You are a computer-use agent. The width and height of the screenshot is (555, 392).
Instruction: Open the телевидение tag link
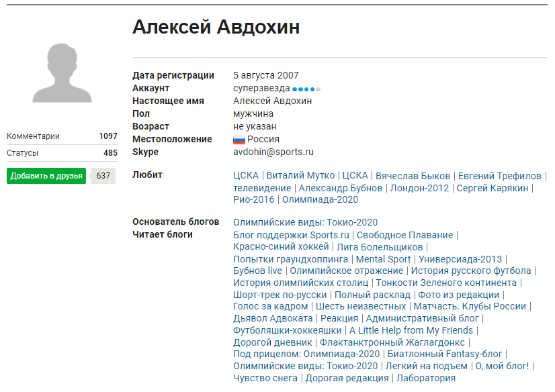(x=262, y=188)
